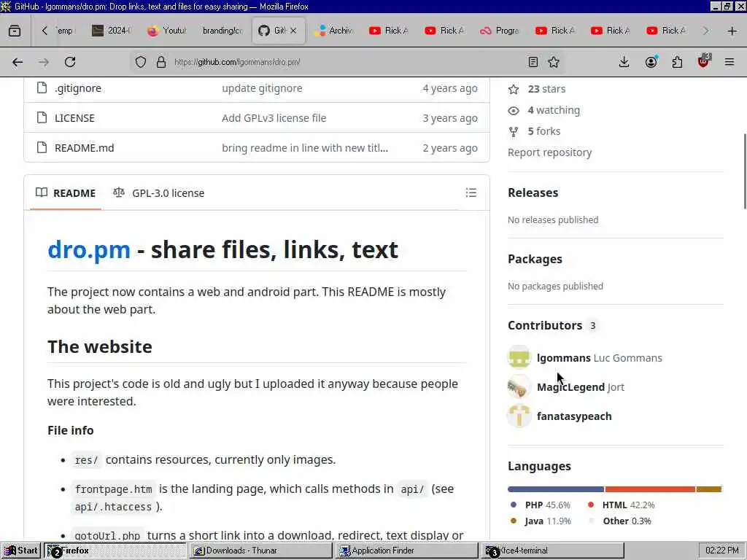Open the Packages heading link
747x560 pixels.
point(535,259)
